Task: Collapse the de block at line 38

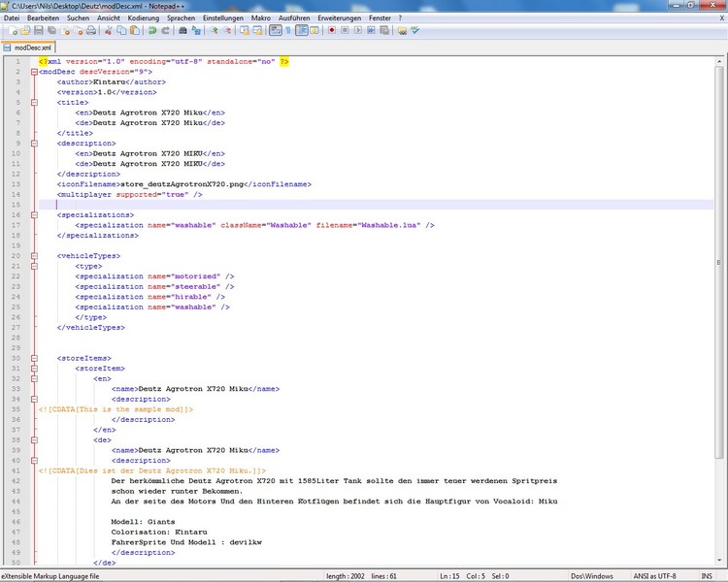Action: point(34,440)
